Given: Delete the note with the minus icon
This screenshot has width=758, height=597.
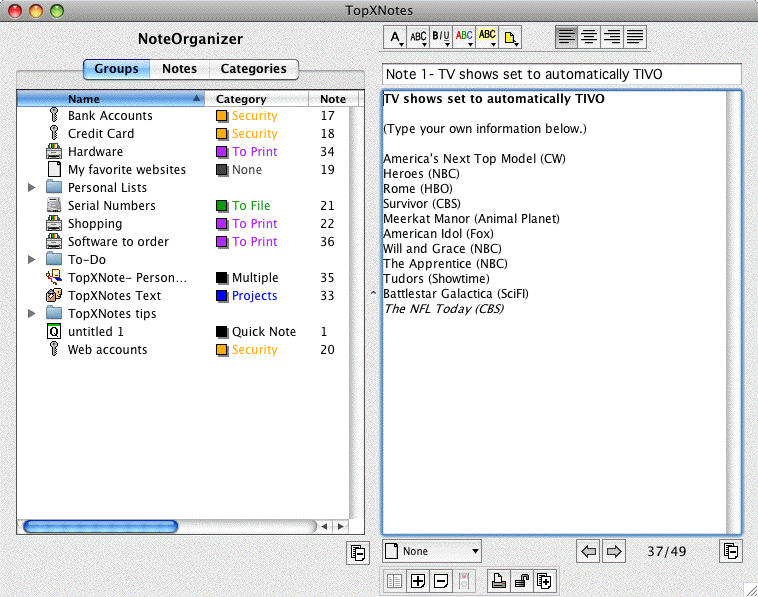Looking at the screenshot, I should pos(440,581).
